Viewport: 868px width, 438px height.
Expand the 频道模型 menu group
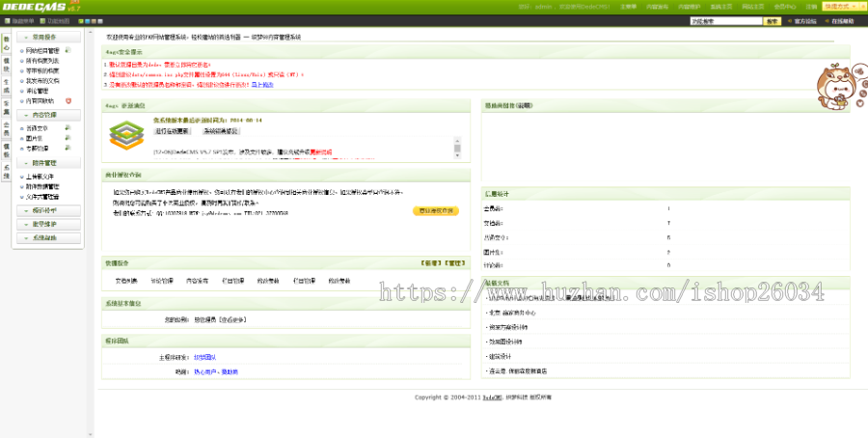click(49, 210)
